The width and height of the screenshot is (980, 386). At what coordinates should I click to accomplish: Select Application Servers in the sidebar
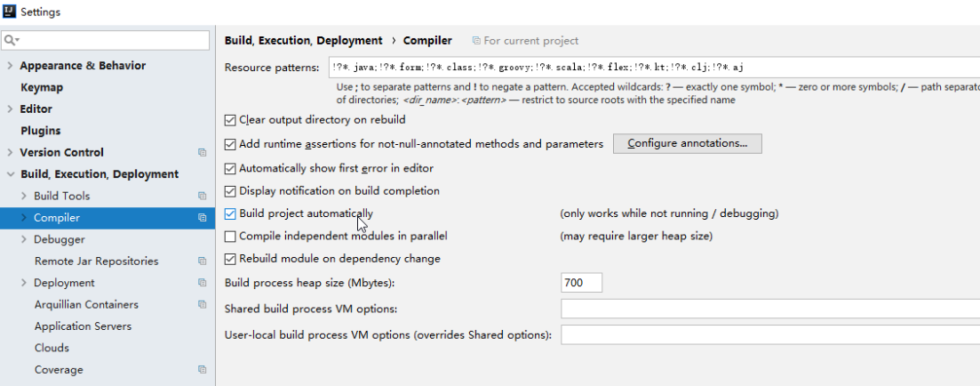(84, 326)
